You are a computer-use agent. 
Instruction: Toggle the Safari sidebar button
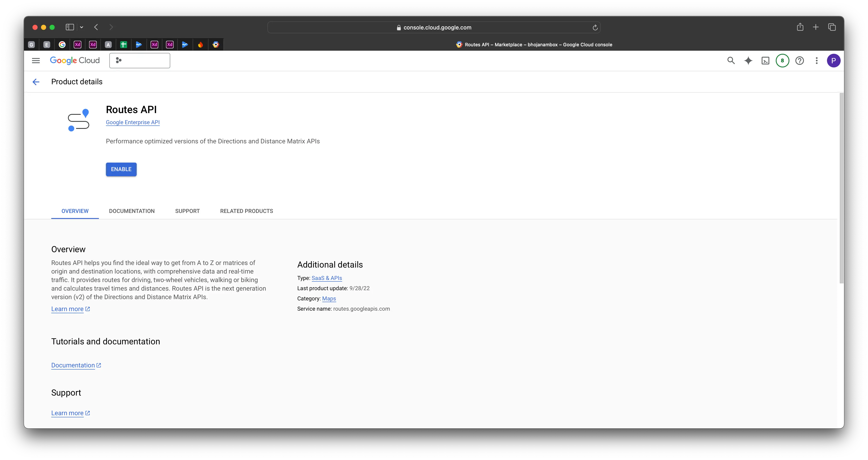coord(70,27)
